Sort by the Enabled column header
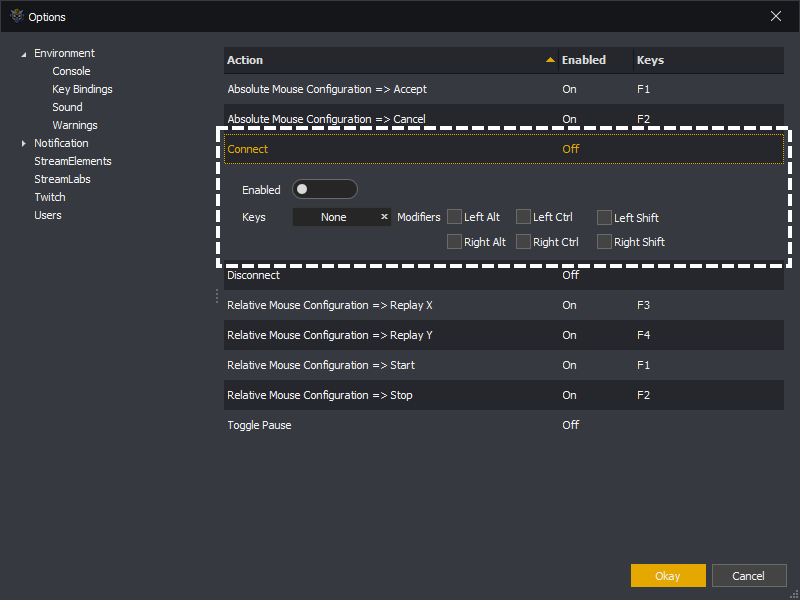This screenshot has width=800, height=600. pos(596,60)
